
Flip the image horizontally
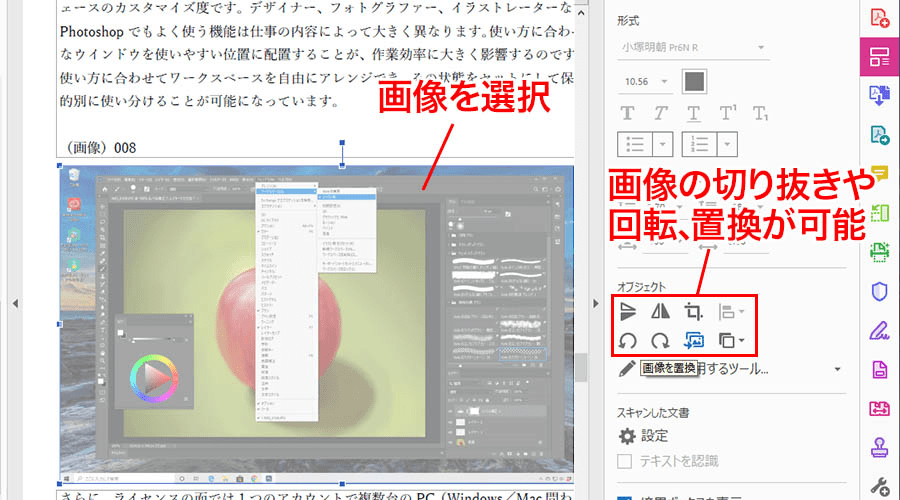[660, 311]
